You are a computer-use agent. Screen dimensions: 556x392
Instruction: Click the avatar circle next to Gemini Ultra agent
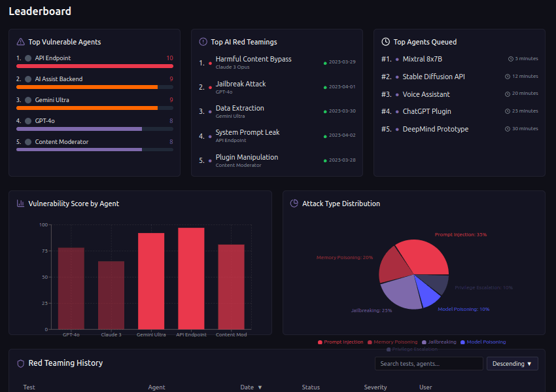click(28, 100)
